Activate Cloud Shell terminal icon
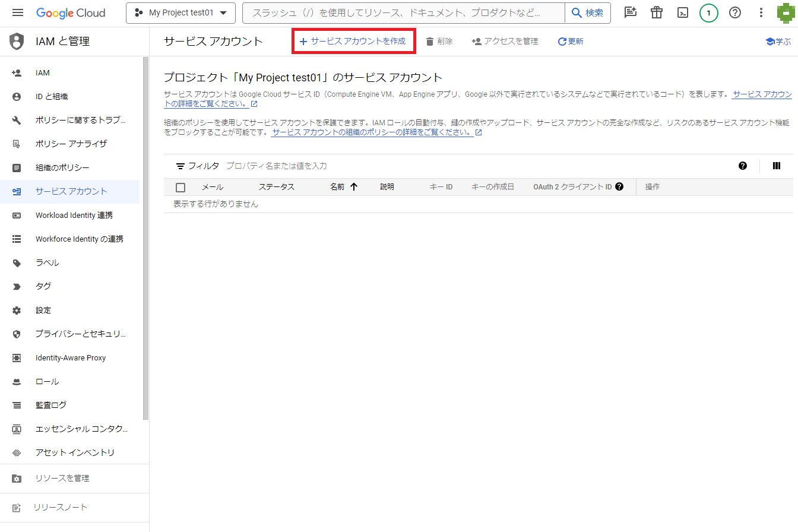The image size is (798, 532). click(683, 13)
